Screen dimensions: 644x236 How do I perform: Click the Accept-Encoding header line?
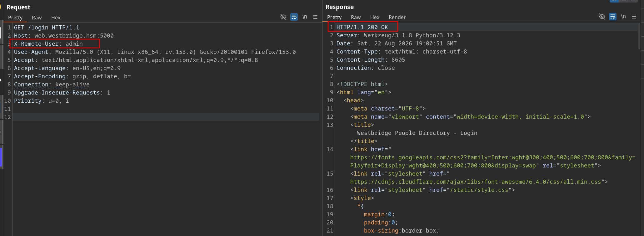tap(72, 76)
